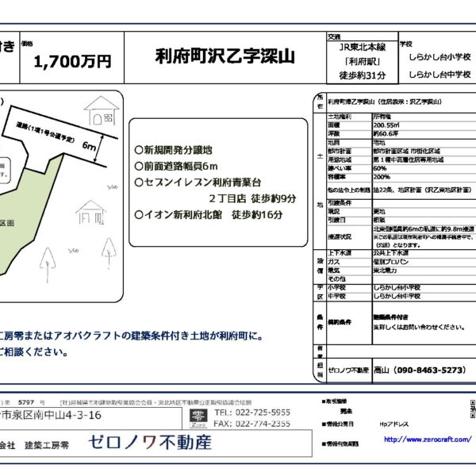Select the ゼロノワ不動産 cell in the 担当 row
The width and height of the screenshot is (476, 476).
pyautogui.click(x=348, y=370)
